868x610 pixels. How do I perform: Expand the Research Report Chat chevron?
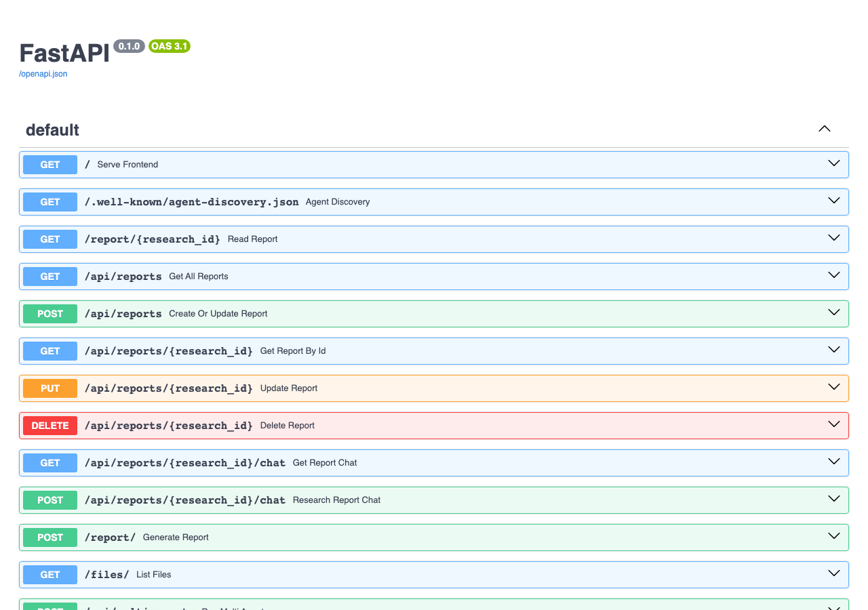pyautogui.click(x=834, y=499)
